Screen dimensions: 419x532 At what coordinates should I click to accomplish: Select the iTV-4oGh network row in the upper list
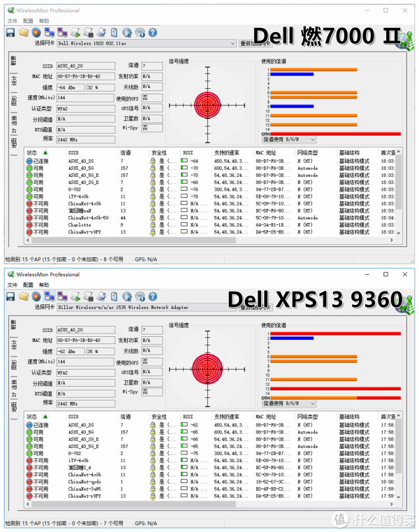point(78,196)
